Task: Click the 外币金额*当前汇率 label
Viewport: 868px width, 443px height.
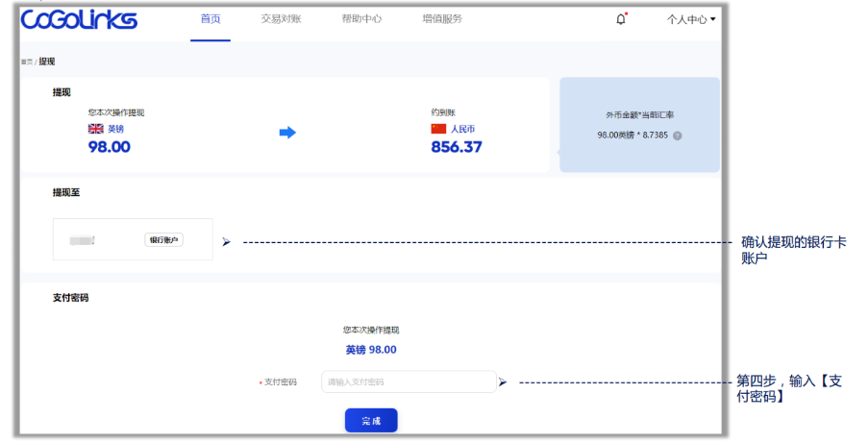Action: coord(639,115)
